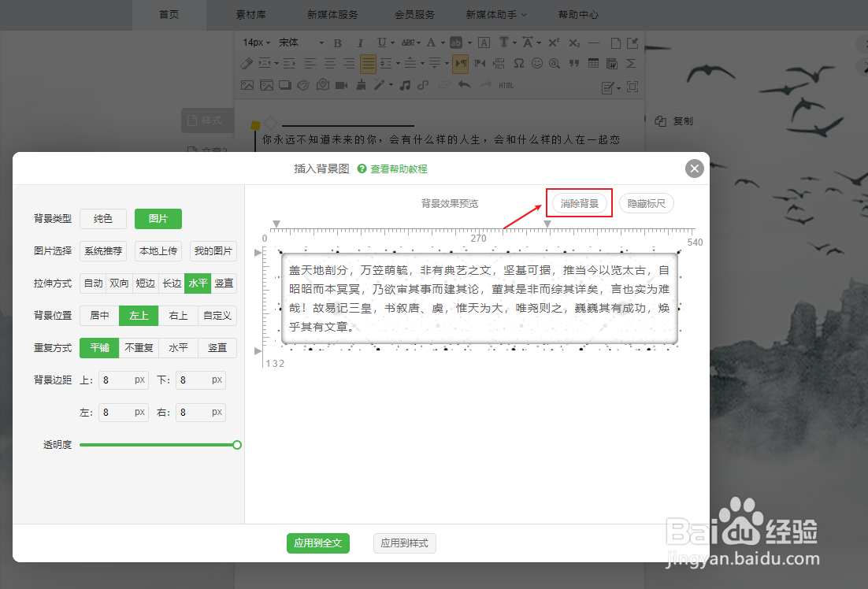Insert special character with omega icon
Screen dimensions: 868x589
tap(519, 64)
